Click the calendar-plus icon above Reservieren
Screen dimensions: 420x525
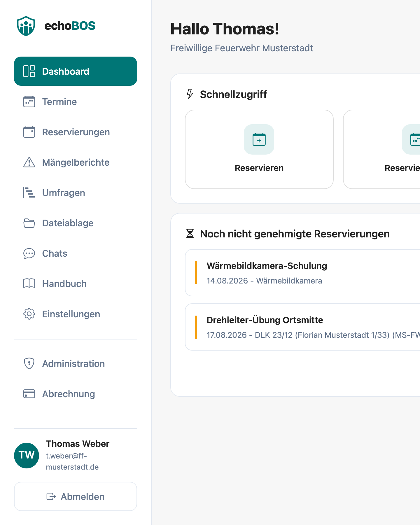(259, 139)
